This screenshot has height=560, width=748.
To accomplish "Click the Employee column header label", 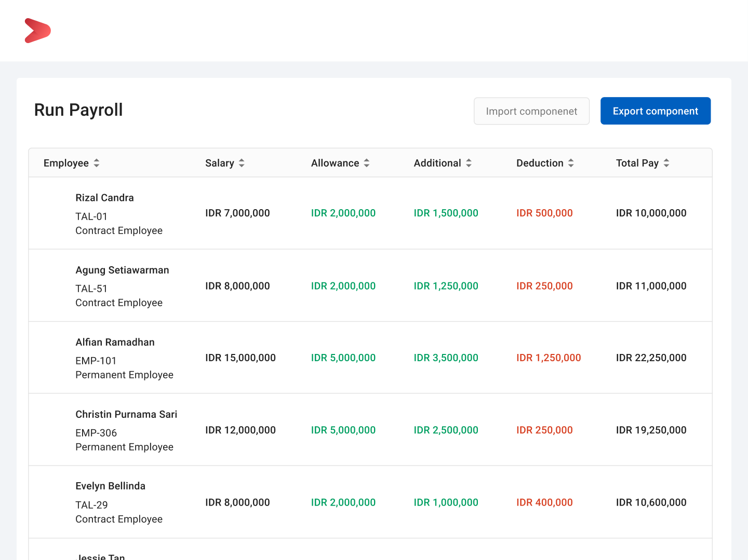I will pyautogui.click(x=66, y=163).
